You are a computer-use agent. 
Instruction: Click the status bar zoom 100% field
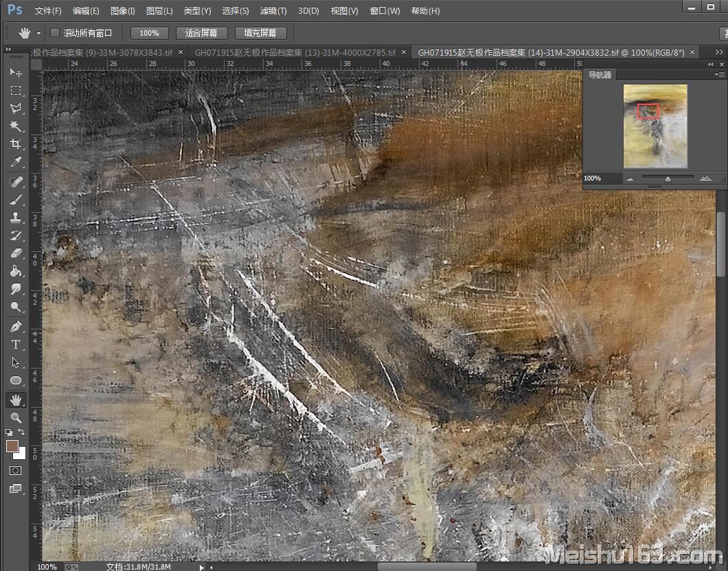coord(47,567)
